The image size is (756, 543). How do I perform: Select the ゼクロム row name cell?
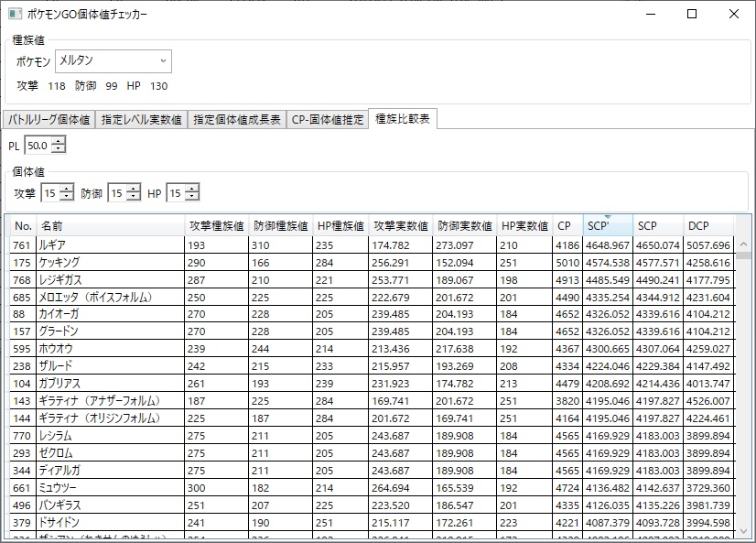tap(111, 453)
